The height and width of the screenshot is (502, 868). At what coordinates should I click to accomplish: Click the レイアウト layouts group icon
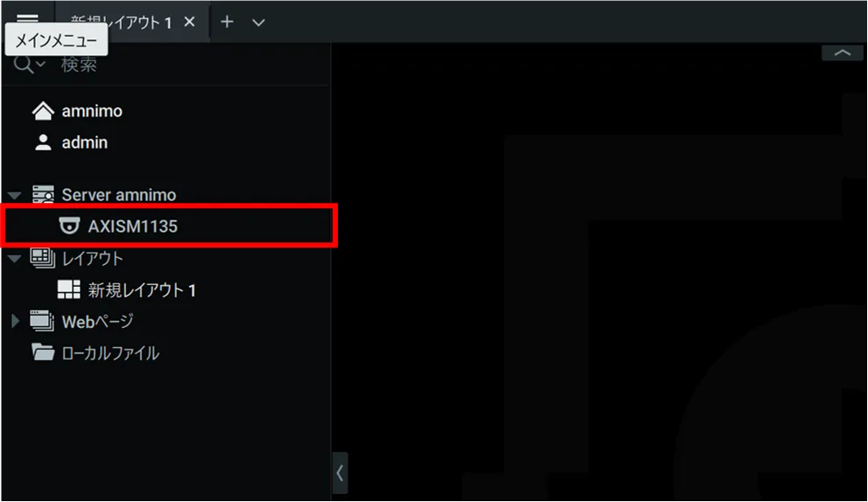[43, 258]
